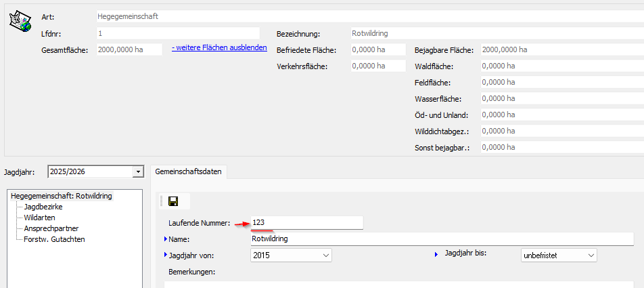
Task: Open Ansprechpartner in the tree
Action: point(50,228)
